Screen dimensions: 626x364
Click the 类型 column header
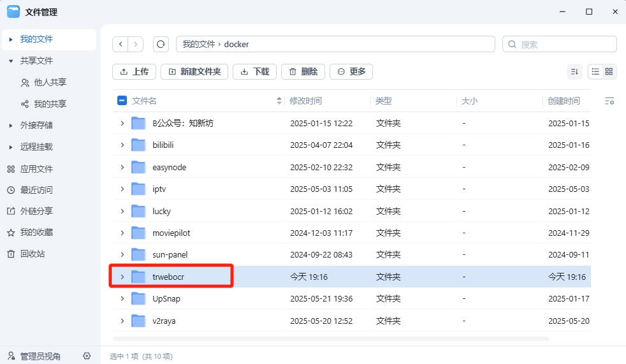(383, 101)
